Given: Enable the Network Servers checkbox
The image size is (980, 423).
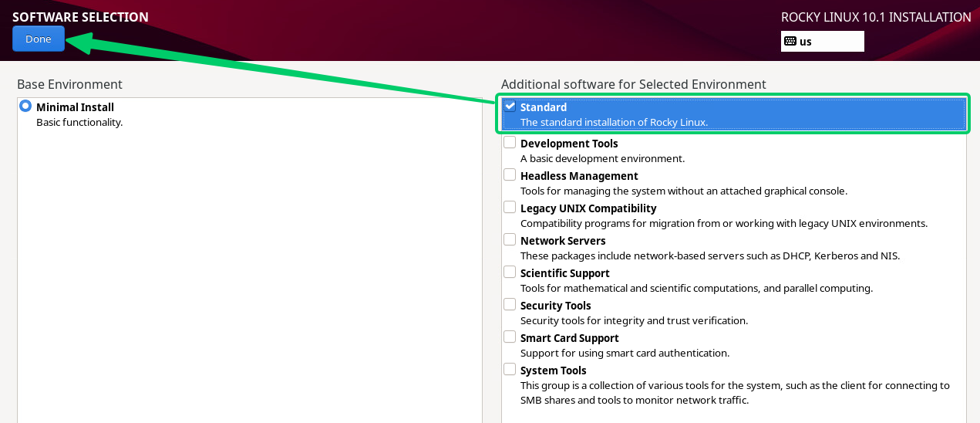Looking at the screenshot, I should point(510,240).
